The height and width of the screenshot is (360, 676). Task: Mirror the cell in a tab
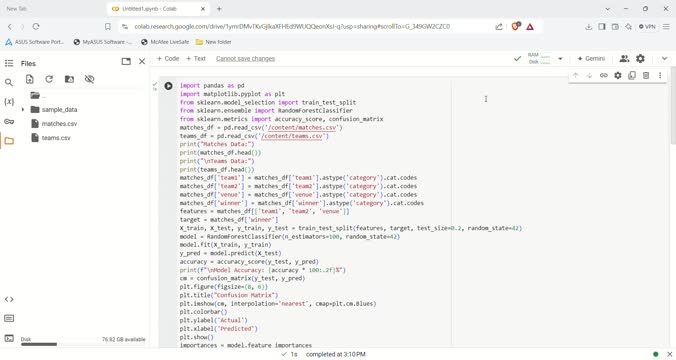point(632,75)
